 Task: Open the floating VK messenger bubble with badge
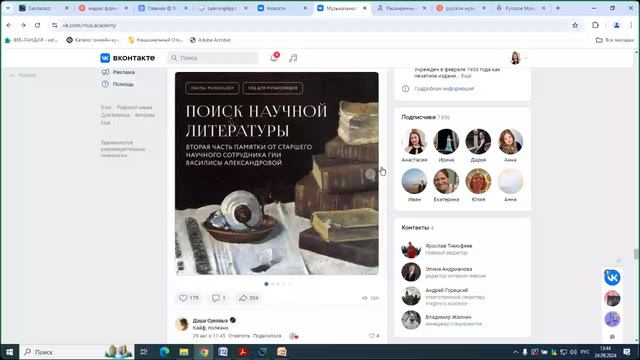[612, 278]
